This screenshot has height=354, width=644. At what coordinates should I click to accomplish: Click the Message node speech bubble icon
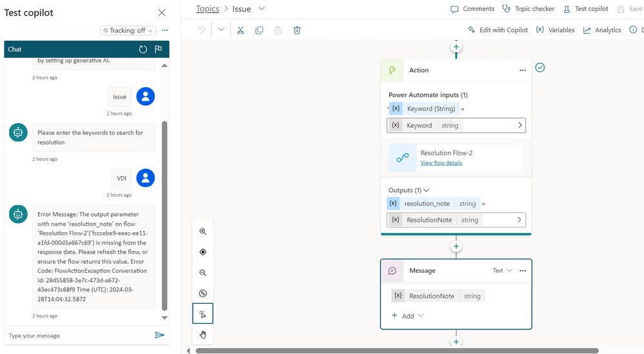392,271
